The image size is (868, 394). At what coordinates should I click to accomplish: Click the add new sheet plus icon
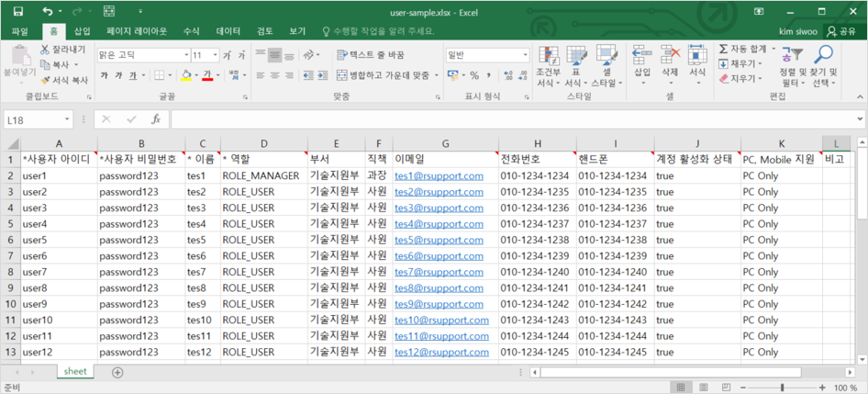coord(117,372)
